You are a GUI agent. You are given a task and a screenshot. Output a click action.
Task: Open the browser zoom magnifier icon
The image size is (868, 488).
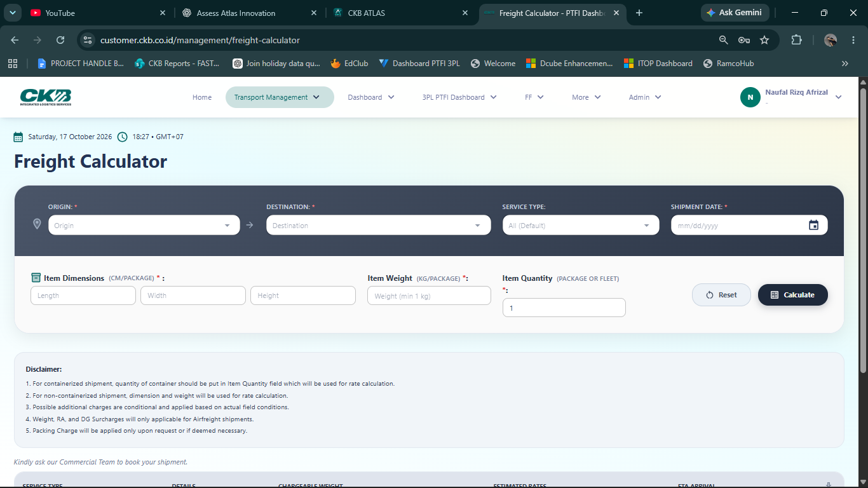coord(723,40)
